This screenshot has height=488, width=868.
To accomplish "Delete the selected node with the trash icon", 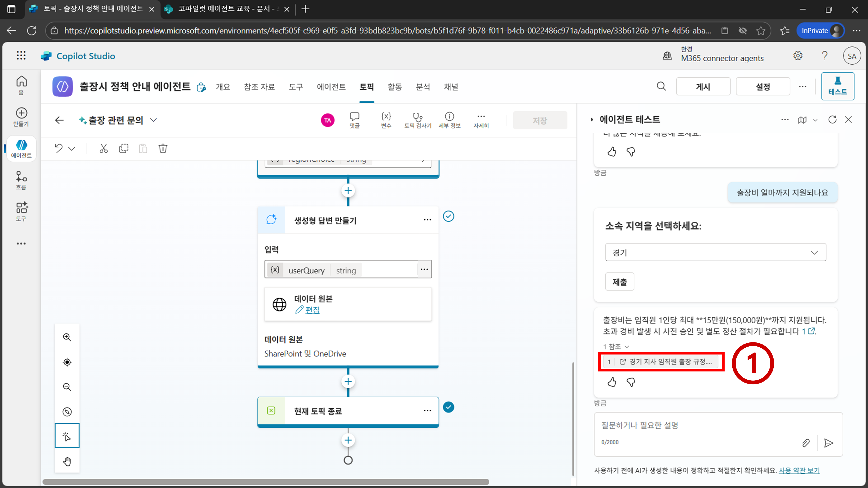I will click(163, 149).
